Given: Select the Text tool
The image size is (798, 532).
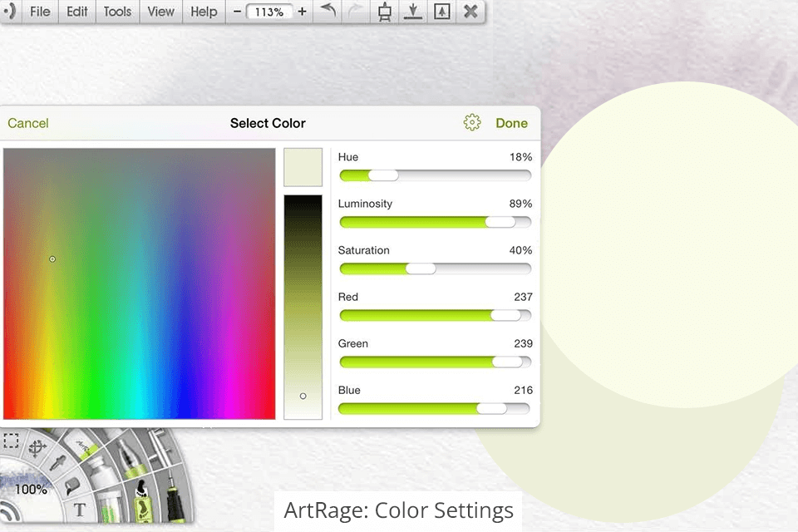Looking at the screenshot, I should point(80,510).
